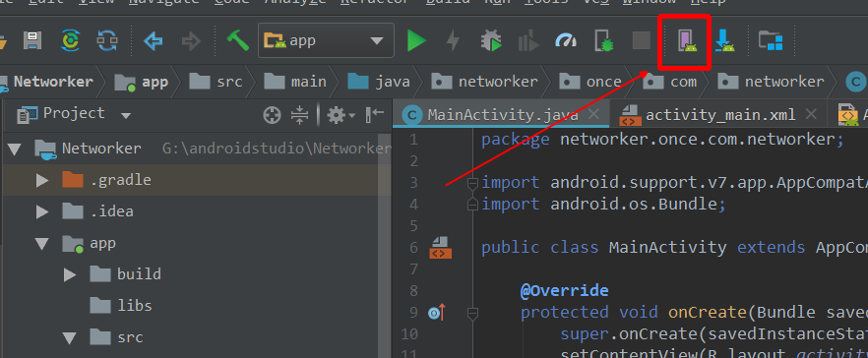868x358 pixels.
Task: Collapse the src folder arrow
Action: point(70,337)
